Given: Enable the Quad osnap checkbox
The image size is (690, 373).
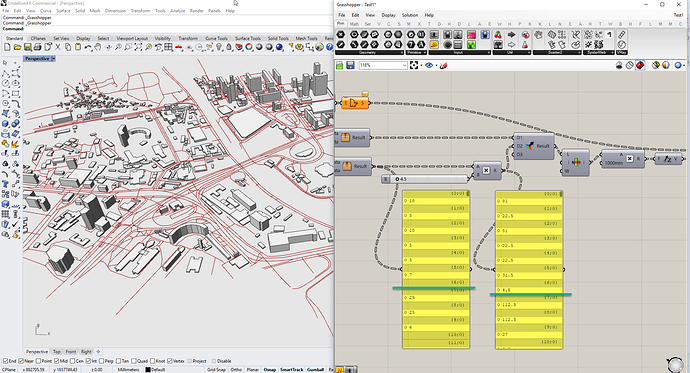Looking at the screenshot, I should click(x=134, y=361).
